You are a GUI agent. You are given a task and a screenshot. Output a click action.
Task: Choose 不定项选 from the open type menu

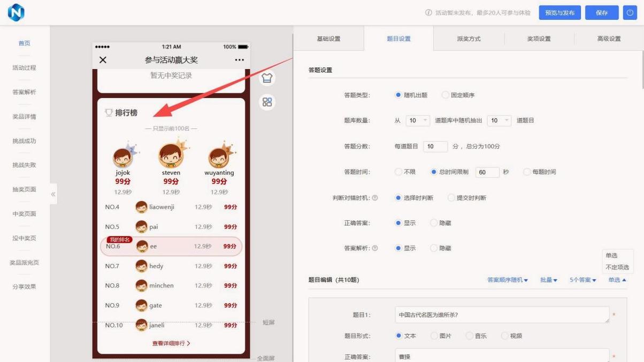click(617, 267)
